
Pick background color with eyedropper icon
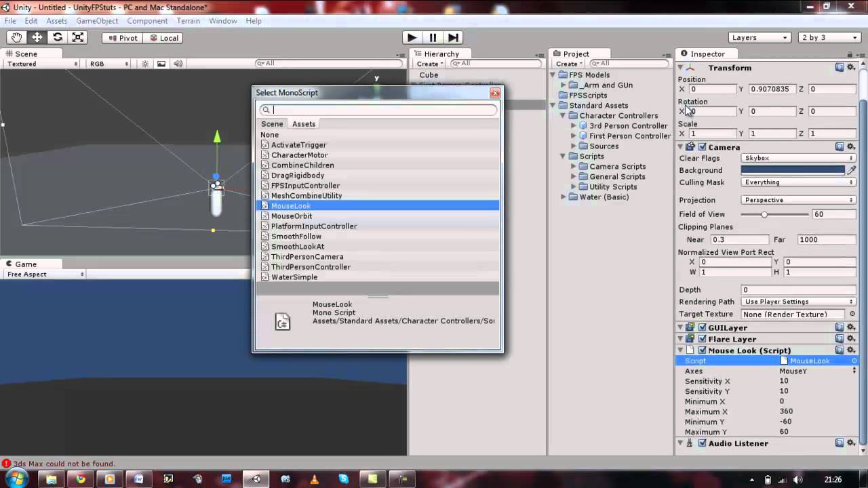[x=852, y=170]
